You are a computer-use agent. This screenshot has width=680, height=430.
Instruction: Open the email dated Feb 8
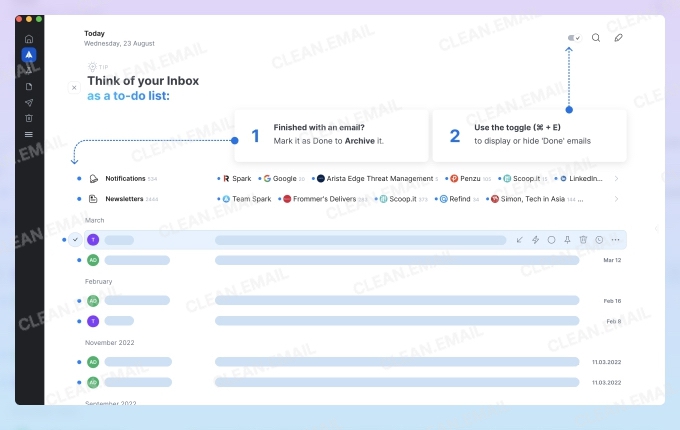point(355,321)
